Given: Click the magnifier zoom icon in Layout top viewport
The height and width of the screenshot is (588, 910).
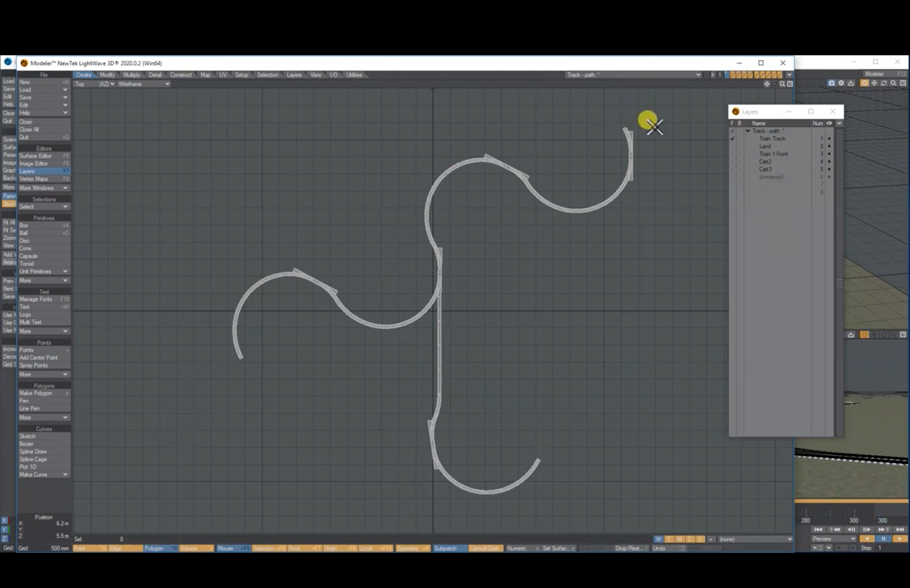Looking at the screenshot, I should click(893, 83).
